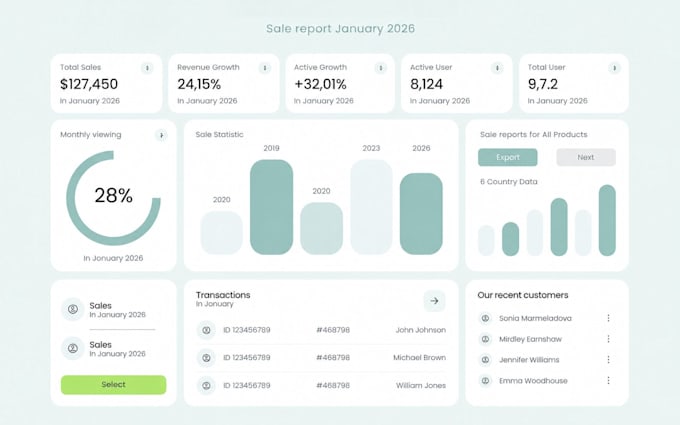Click #468798 in the Michael Brown row
680x425 pixels.
[x=333, y=358]
